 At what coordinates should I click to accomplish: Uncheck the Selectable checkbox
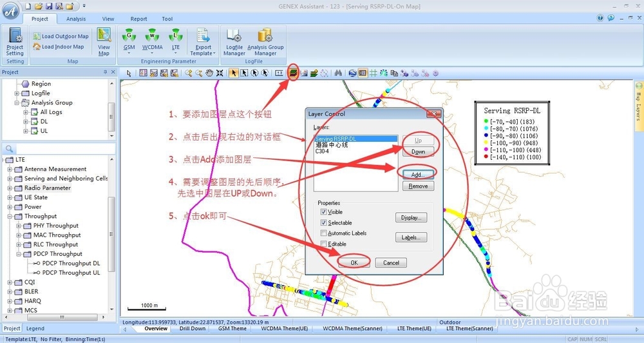pos(324,222)
